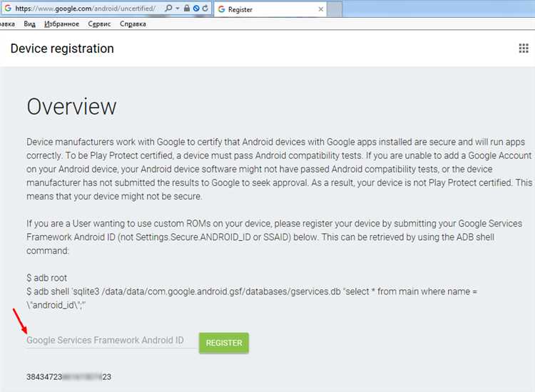Click the search magnifier icon in address bar
This screenshot has height=392, width=535.
[x=168, y=8]
